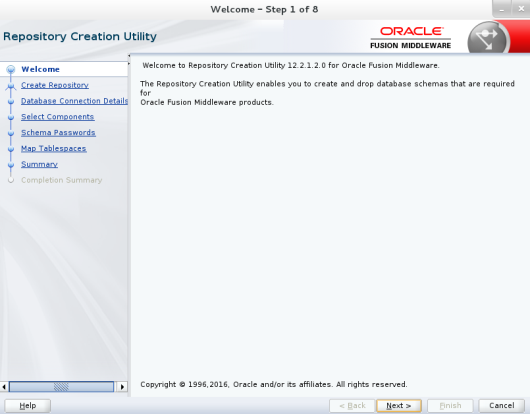
Task: Minimize the wizard window
Action: pos(502,9)
